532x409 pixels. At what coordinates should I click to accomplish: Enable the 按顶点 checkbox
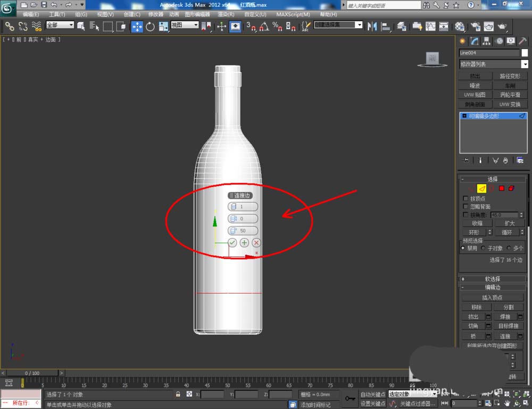coord(465,198)
